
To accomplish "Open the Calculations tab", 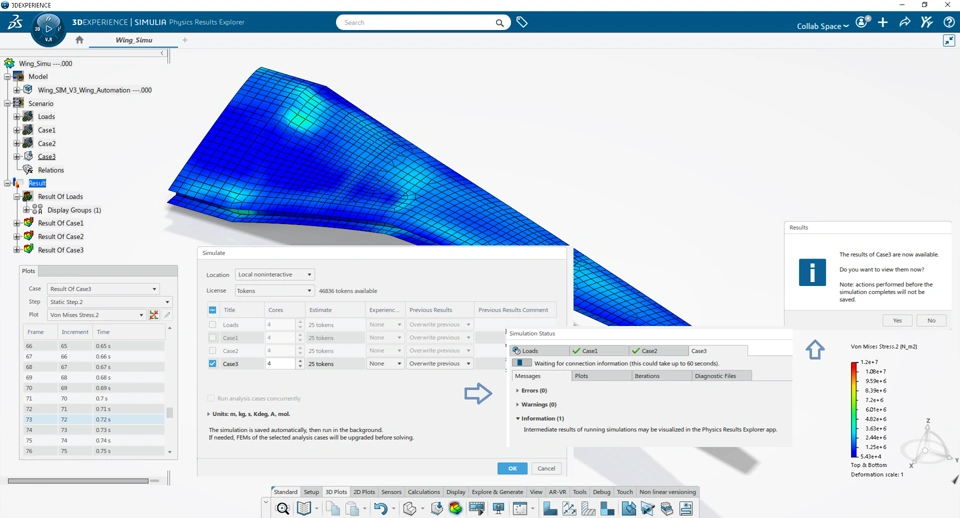I will pyautogui.click(x=424, y=492).
